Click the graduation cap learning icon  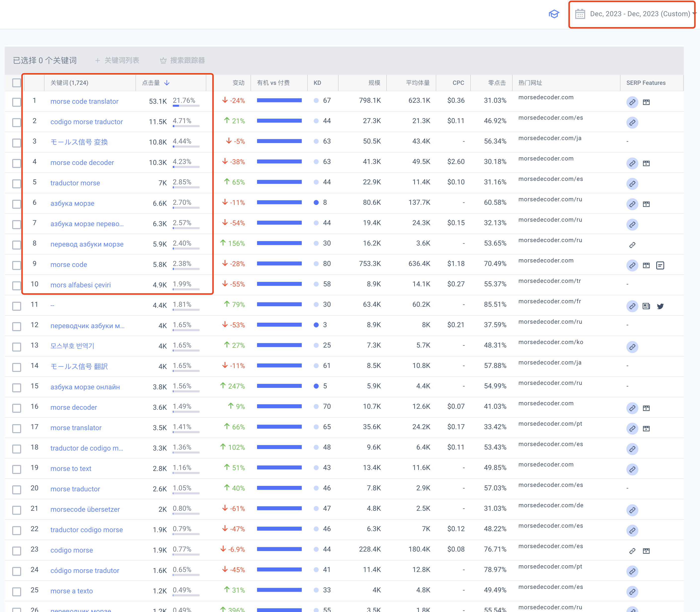(x=554, y=14)
